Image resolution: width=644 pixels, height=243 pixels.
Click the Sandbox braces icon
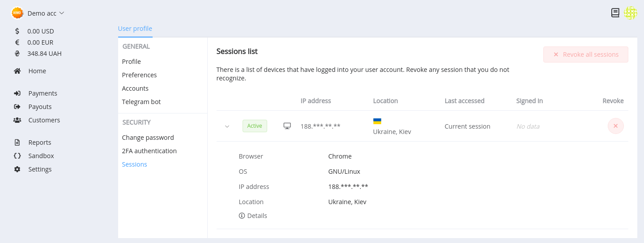(x=17, y=156)
